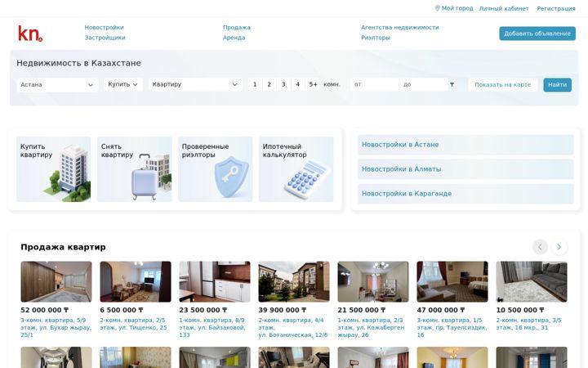588x368 pixels.
Task: Click the tenge currency symbol after price fields
Action: coord(452,84)
